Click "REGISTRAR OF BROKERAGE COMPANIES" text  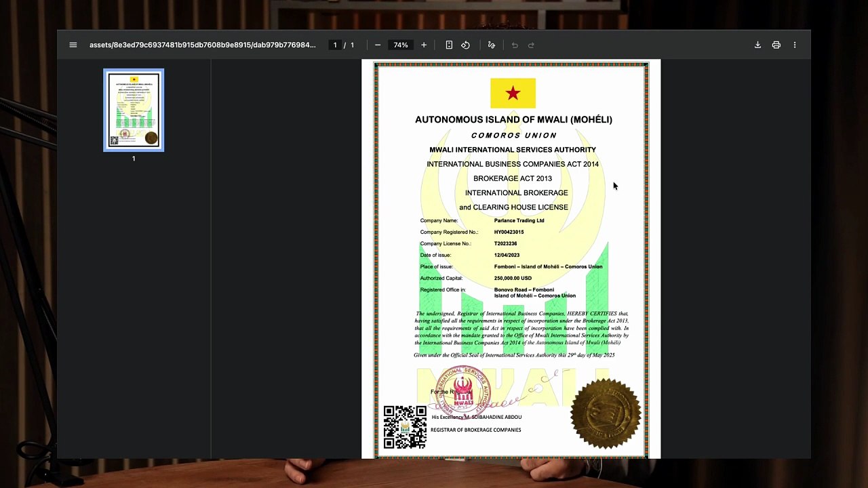(x=475, y=430)
